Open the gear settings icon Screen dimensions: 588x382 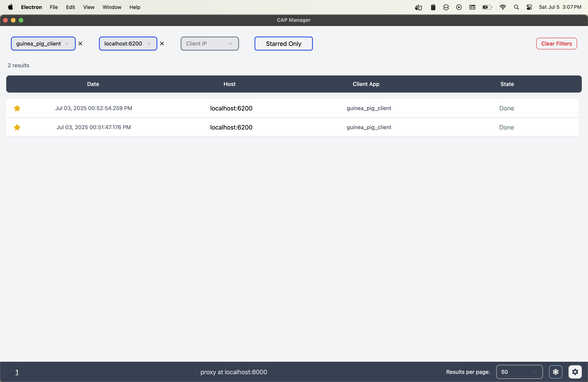[575, 372]
